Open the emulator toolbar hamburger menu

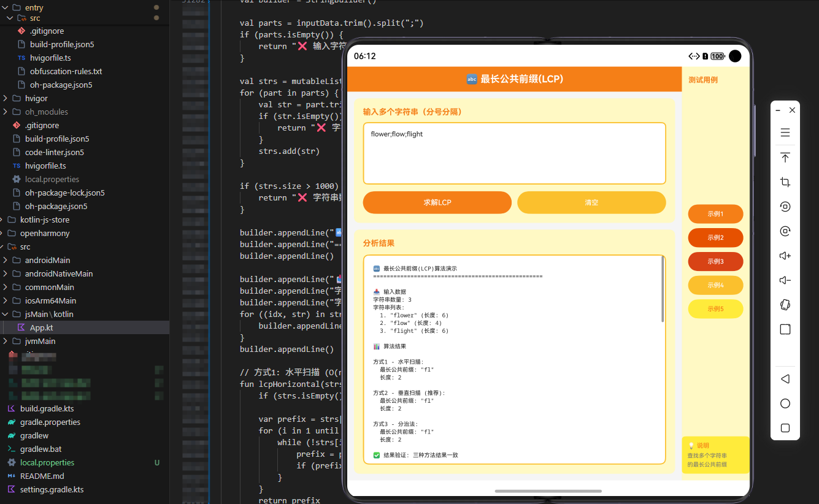click(x=785, y=132)
